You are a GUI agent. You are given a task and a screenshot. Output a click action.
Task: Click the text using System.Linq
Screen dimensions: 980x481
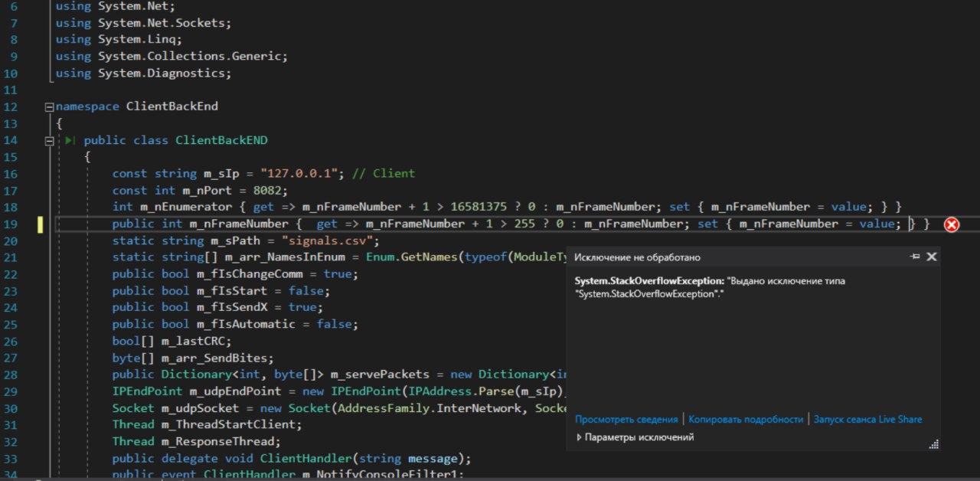(119, 40)
